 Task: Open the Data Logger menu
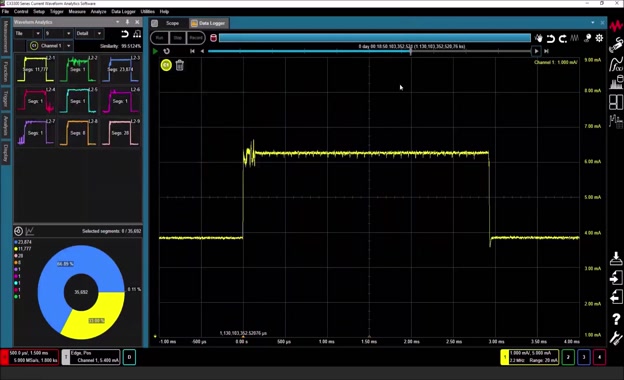pos(123,12)
